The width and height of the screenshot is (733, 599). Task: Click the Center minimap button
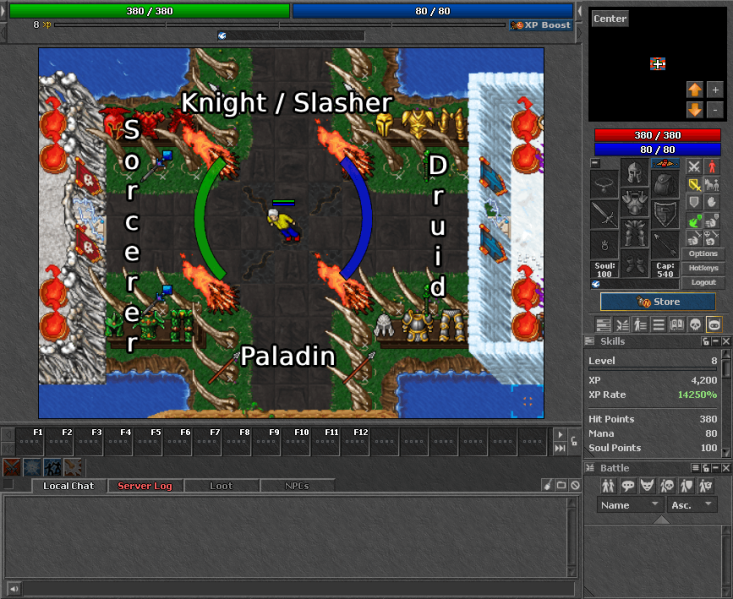click(x=610, y=19)
